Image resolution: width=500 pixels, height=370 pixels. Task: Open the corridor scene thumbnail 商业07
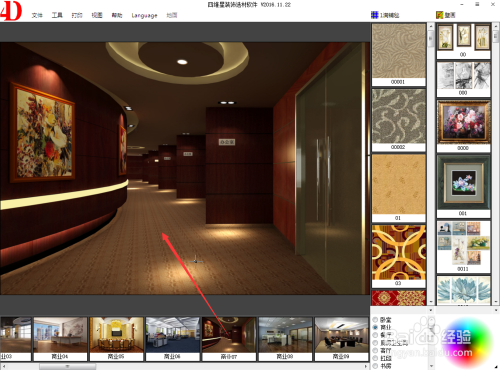[x=229, y=339]
